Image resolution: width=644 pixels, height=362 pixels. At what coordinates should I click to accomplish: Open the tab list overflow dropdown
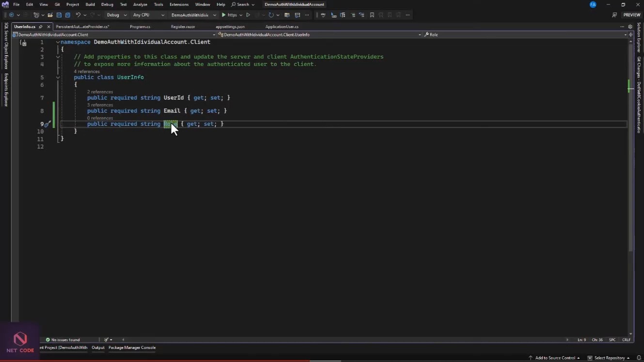click(622, 27)
